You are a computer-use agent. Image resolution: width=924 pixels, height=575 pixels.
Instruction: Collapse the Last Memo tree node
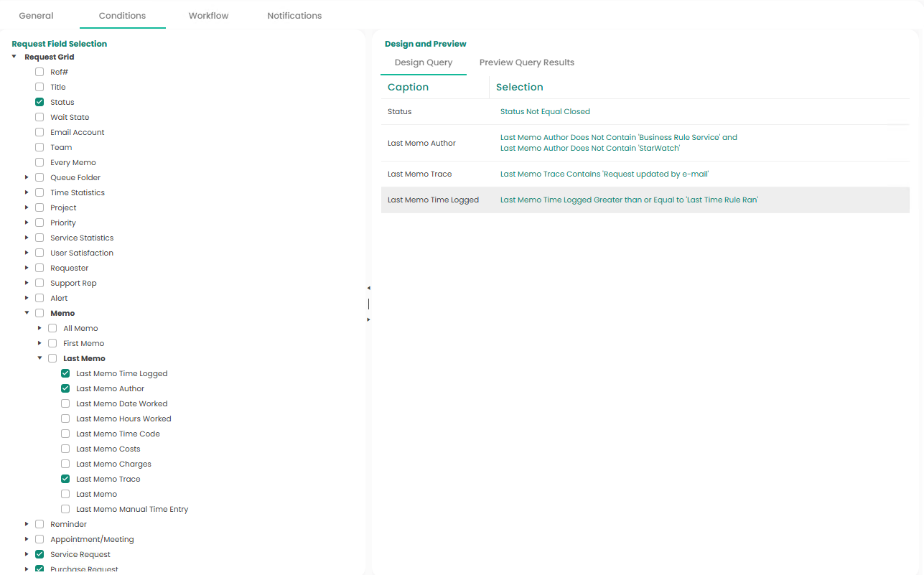coord(39,358)
